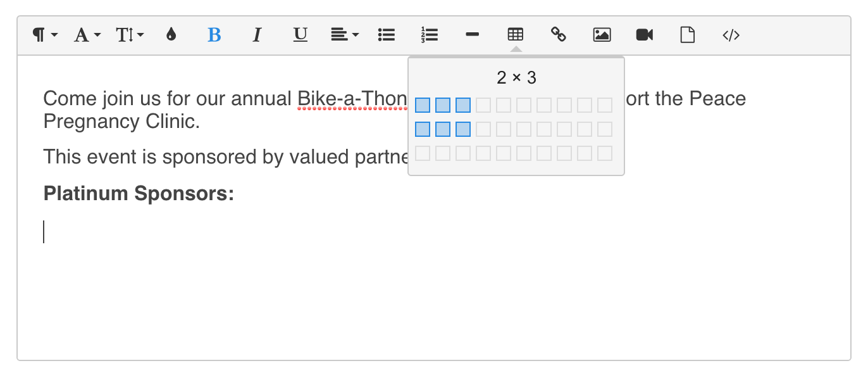Screen dimensions: 868x375
Task: Expand the text size dropdown
Action: click(x=130, y=35)
